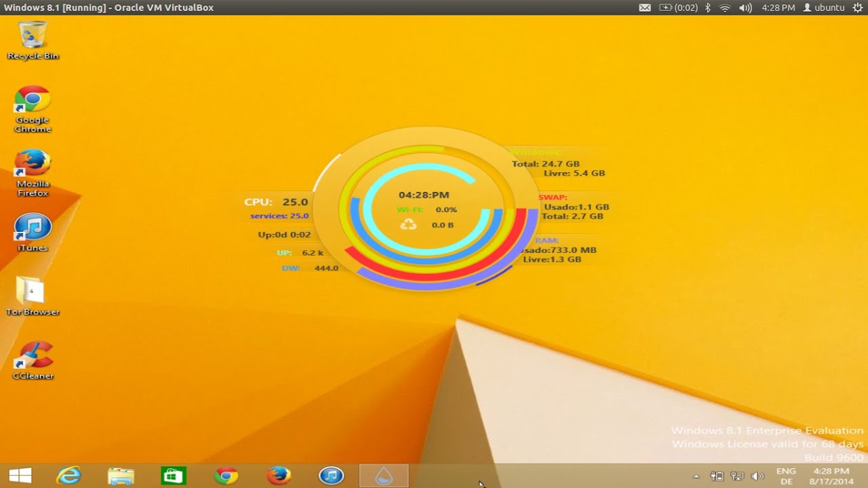Click the SWAP: label
This screenshot has height=488, width=868.
[553, 198]
